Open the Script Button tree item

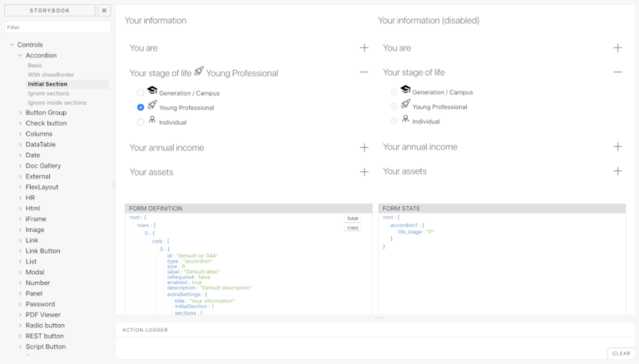(46, 347)
